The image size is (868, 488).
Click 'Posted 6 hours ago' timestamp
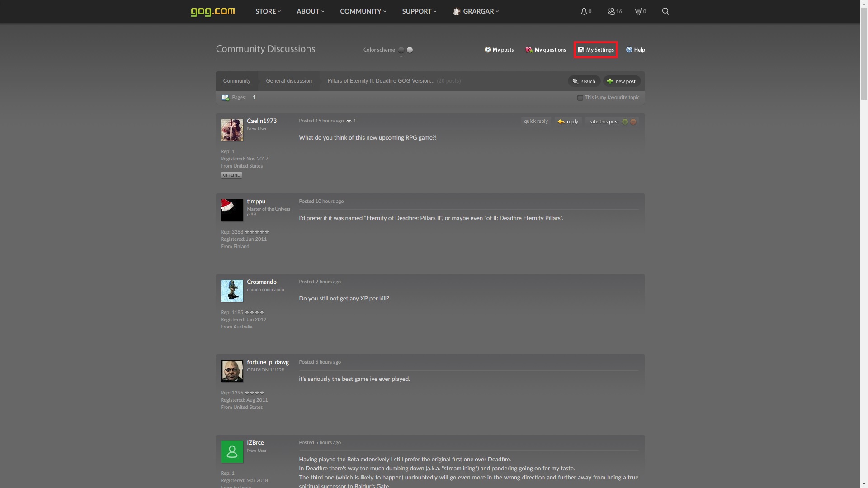[x=320, y=362]
